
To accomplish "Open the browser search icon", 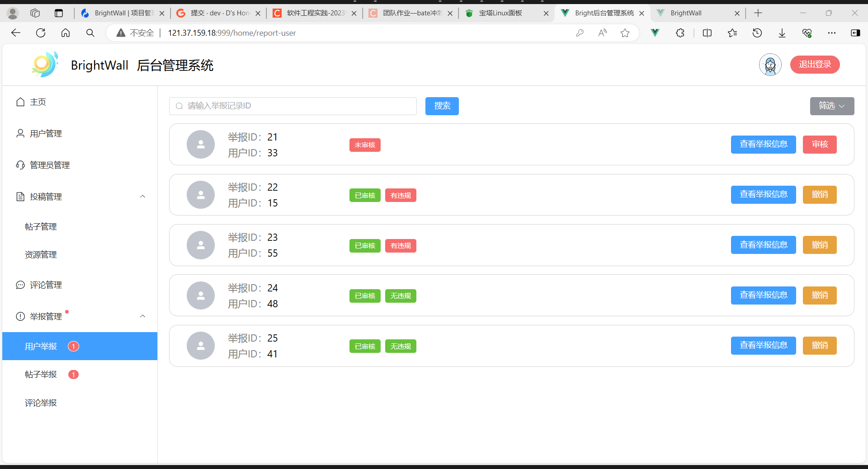I will 90,33.
